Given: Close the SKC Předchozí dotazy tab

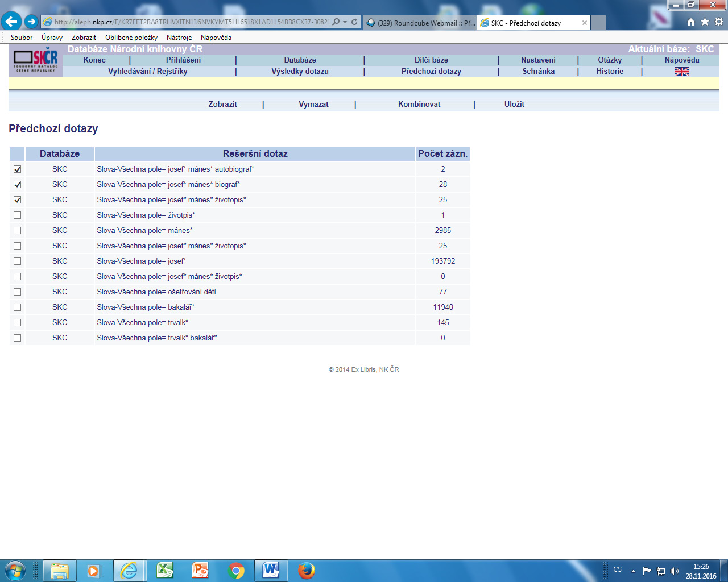Looking at the screenshot, I should point(584,23).
